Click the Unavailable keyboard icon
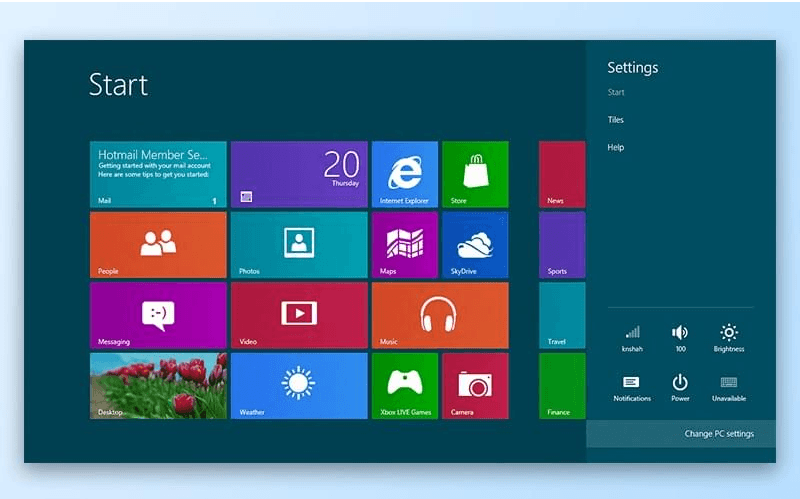The width and height of the screenshot is (800, 499). (729, 388)
